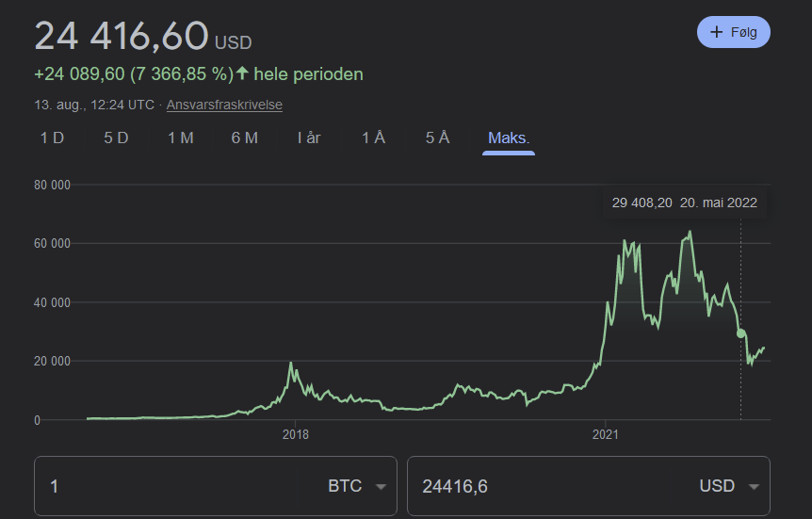The image size is (812, 519).
Task: Open the USD currency dropdown
Action: tap(729, 486)
